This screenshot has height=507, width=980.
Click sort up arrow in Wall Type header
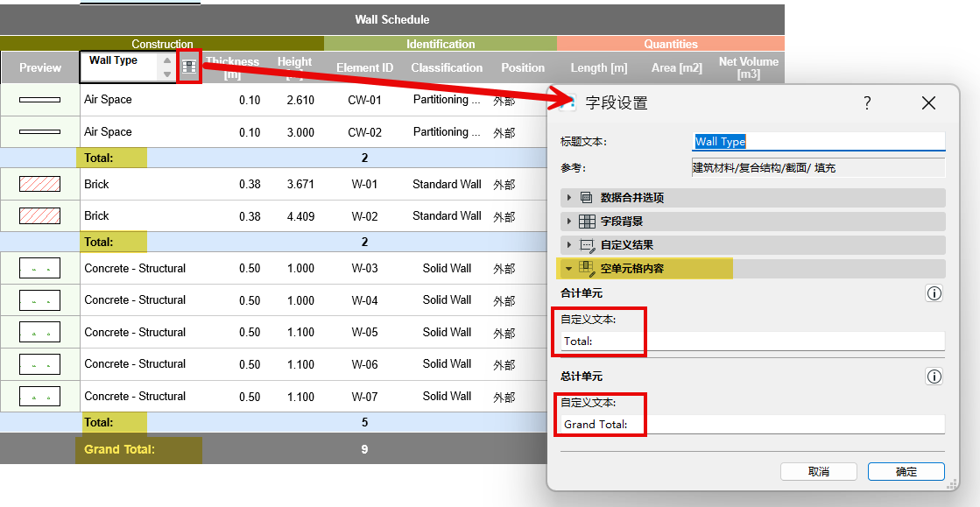pos(167,60)
